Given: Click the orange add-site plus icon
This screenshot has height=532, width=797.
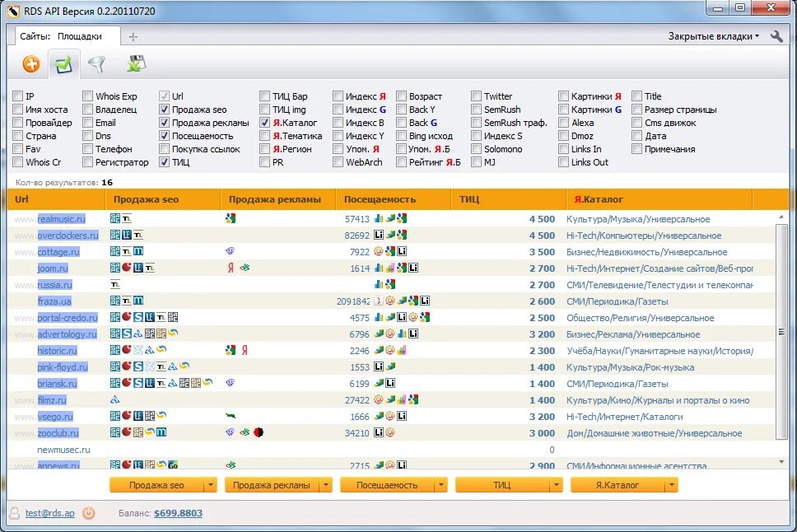Looking at the screenshot, I should pos(31,64).
